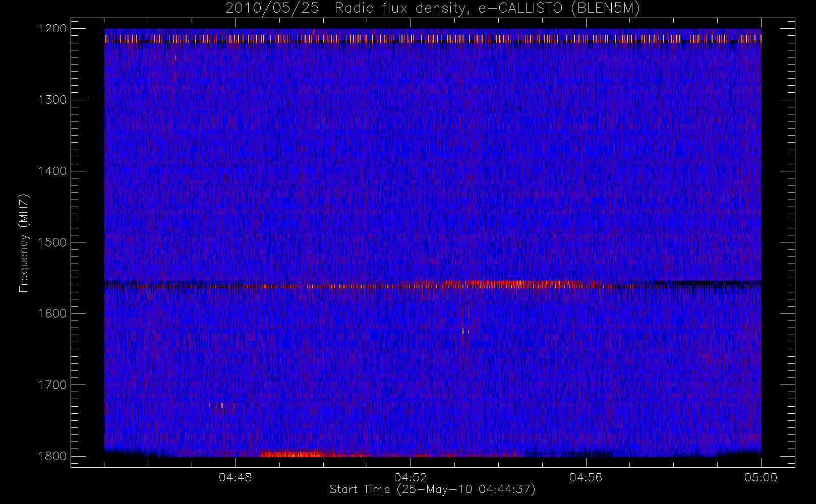The image size is (816, 504).
Task: Click the 04:56 time axis label
Action: (586, 477)
